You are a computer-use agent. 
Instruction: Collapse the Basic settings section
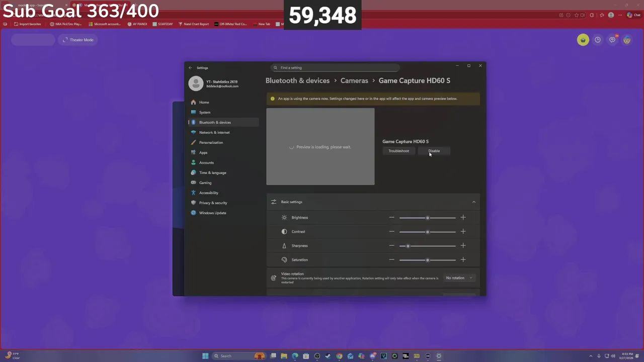click(473, 202)
